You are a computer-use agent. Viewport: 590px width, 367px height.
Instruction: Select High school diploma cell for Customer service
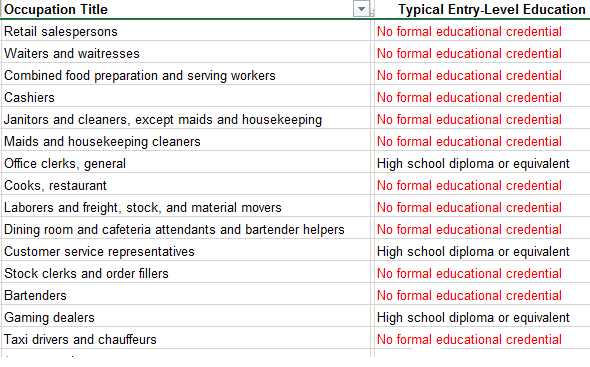(x=482, y=251)
